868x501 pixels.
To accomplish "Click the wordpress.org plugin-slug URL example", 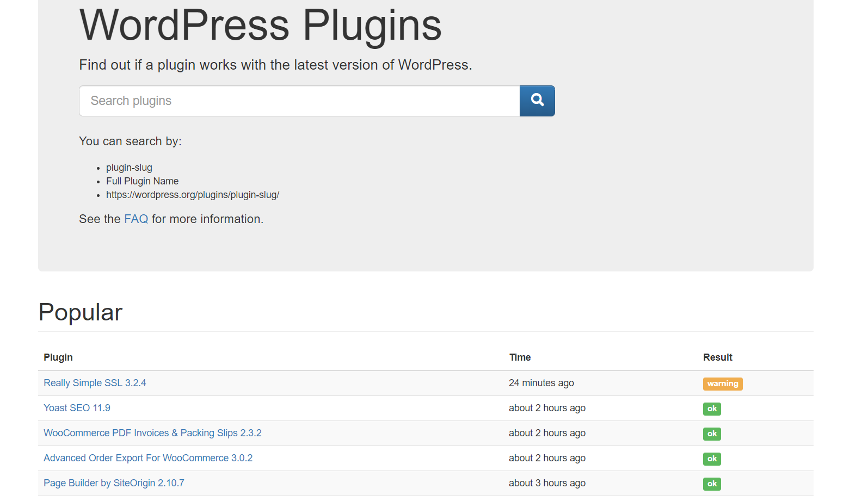I will (192, 195).
